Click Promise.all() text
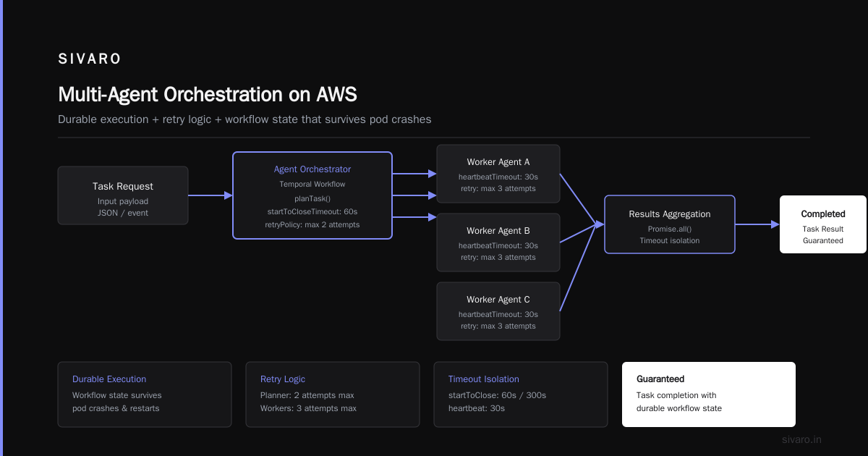The width and height of the screenshot is (868, 456). (x=670, y=229)
